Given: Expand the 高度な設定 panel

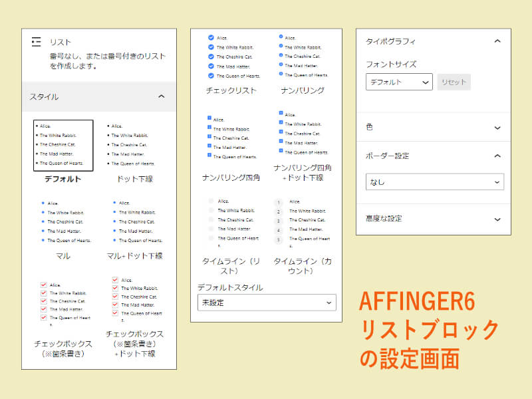Looking at the screenshot, I should click(434, 219).
